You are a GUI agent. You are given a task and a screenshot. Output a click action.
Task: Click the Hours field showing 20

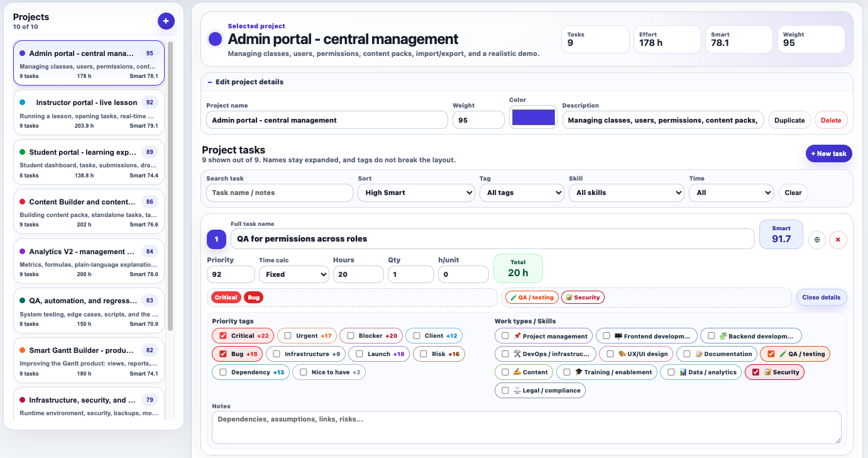(358, 274)
